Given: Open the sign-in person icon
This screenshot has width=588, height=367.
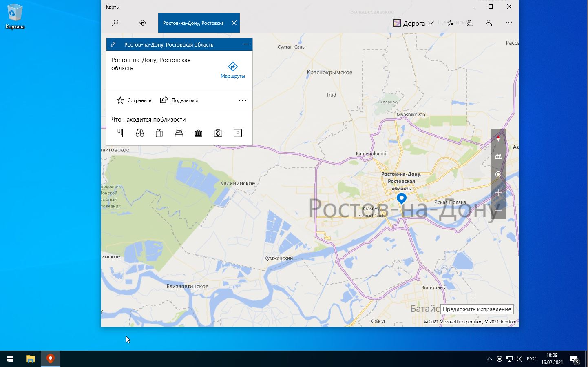Looking at the screenshot, I should (489, 23).
